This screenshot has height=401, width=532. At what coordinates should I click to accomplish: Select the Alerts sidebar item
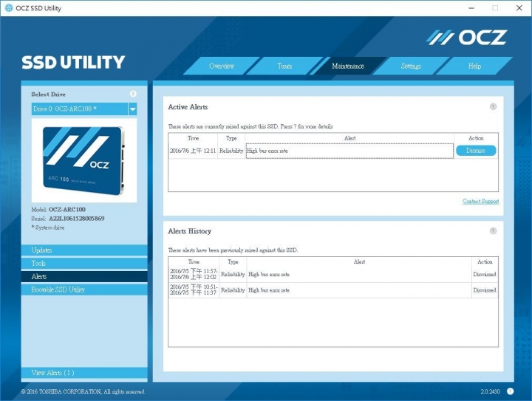coord(84,277)
